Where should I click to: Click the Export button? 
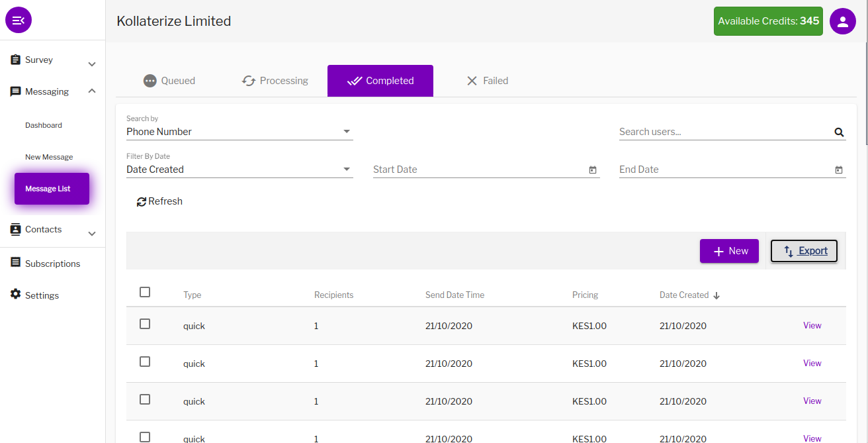(804, 251)
